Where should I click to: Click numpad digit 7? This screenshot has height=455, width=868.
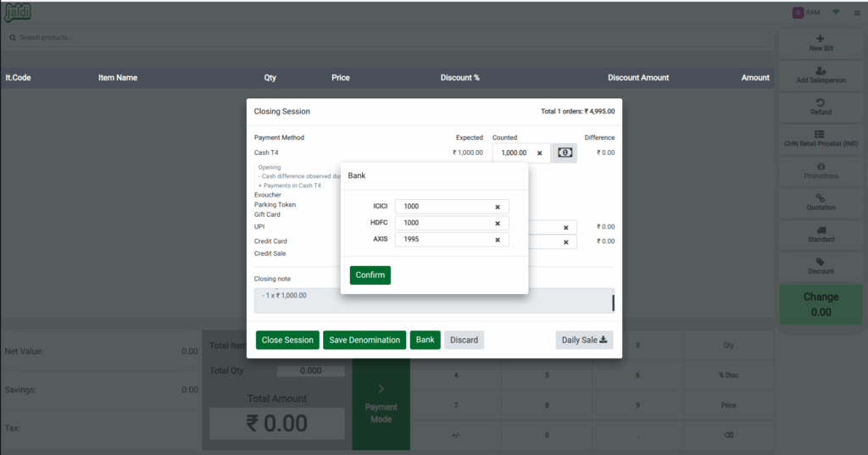click(x=456, y=405)
